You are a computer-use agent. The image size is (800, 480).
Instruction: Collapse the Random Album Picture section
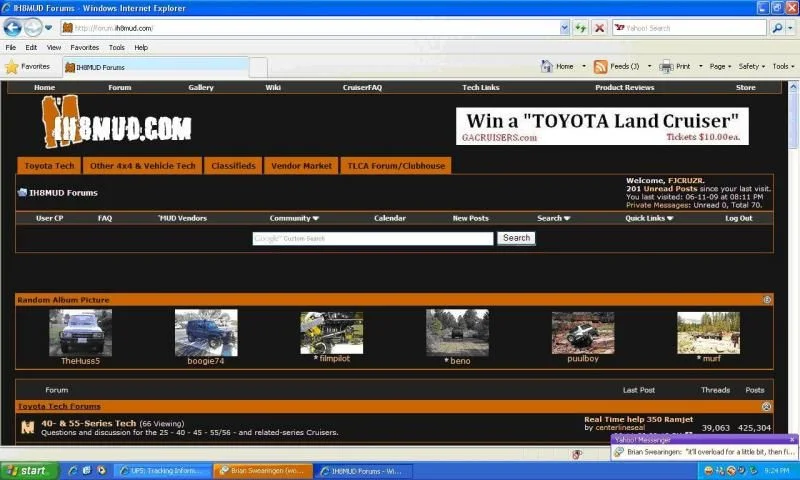pyautogui.click(x=766, y=300)
